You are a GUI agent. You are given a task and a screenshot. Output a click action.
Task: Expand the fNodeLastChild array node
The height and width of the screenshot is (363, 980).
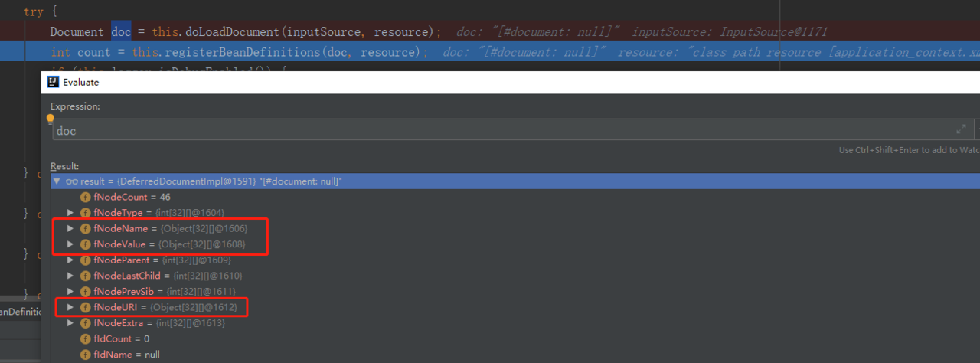coord(71,276)
